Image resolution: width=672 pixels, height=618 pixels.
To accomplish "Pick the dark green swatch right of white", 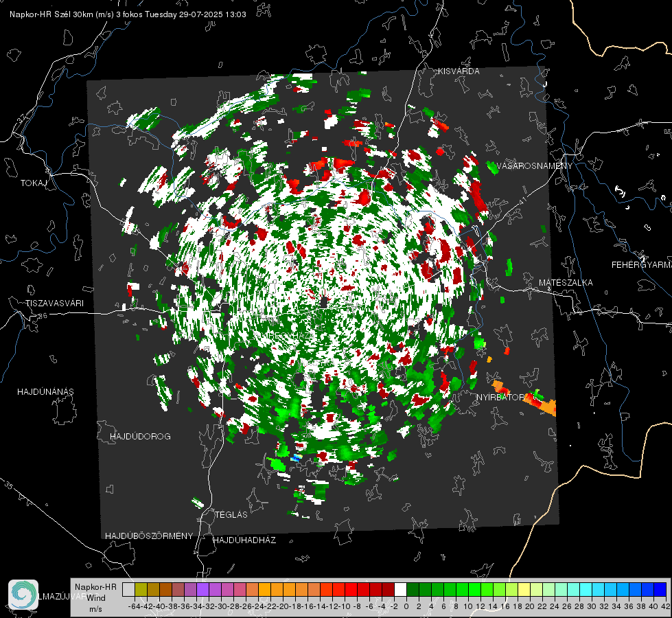I will pos(413,589).
